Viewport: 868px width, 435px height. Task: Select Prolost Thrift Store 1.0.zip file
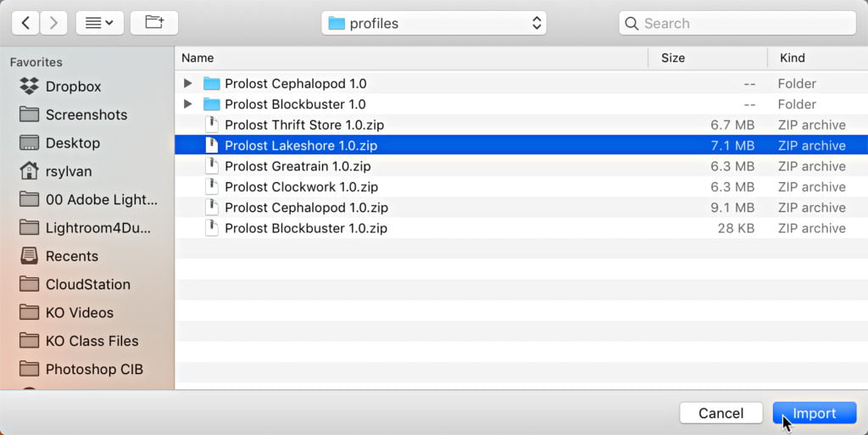click(303, 125)
